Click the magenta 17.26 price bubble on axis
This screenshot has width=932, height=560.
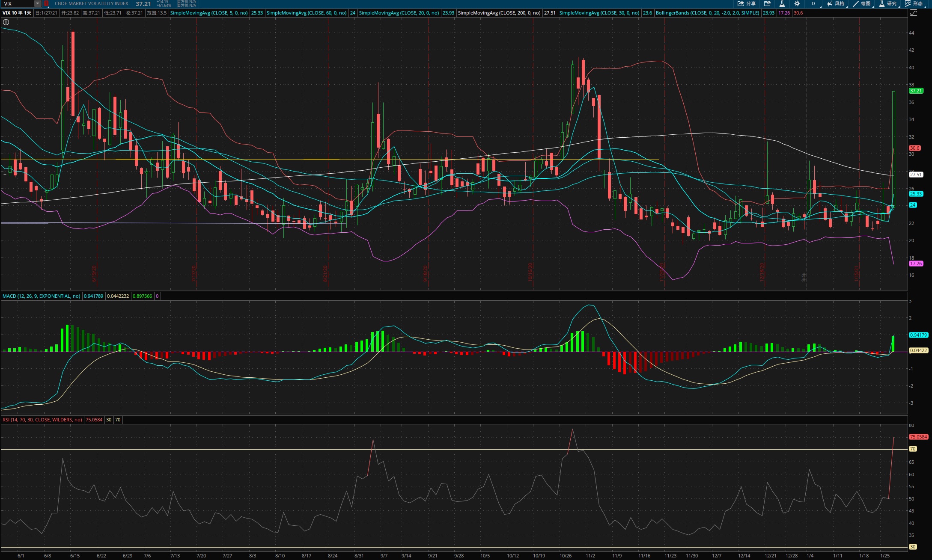pyautogui.click(x=916, y=264)
